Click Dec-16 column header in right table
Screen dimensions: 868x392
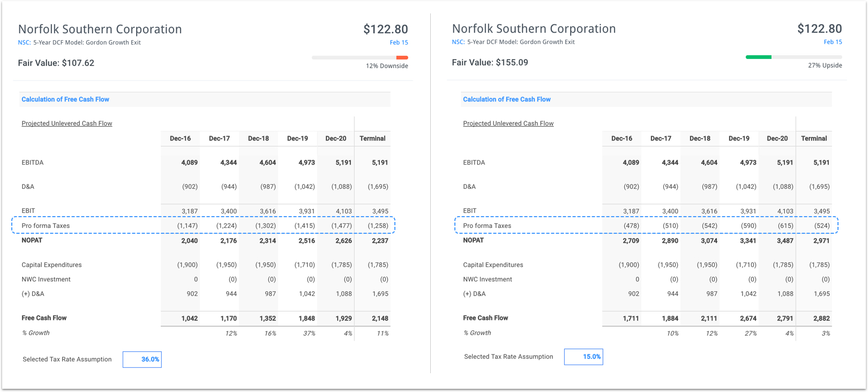[x=622, y=138]
